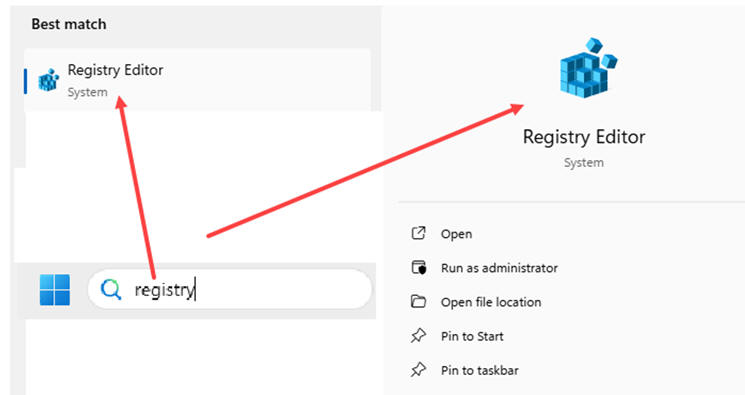Click the "System" label under the details pane title

tap(584, 163)
